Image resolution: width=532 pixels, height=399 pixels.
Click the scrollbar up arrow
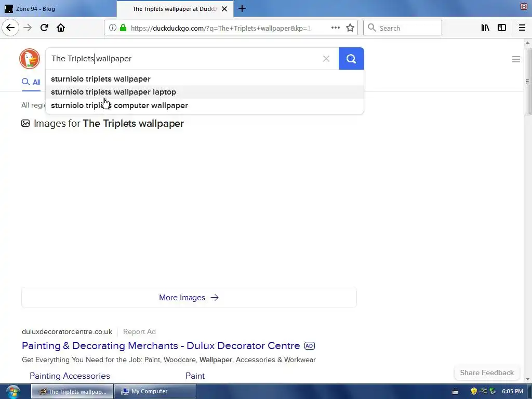click(527, 43)
